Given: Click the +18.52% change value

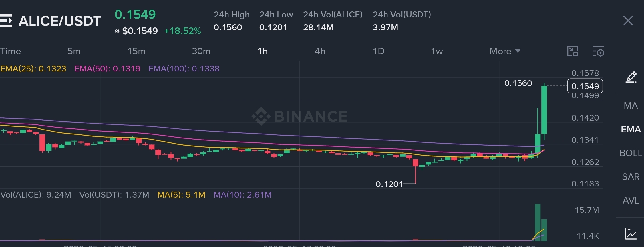Looking at the screenshot, I should click(x=183, y=31).
